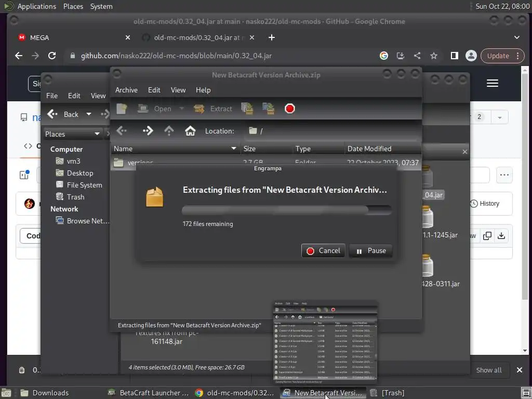Viewport: 532px width, 399px height.
Task: Click the extraction progress bar
Action: [287, 210]
